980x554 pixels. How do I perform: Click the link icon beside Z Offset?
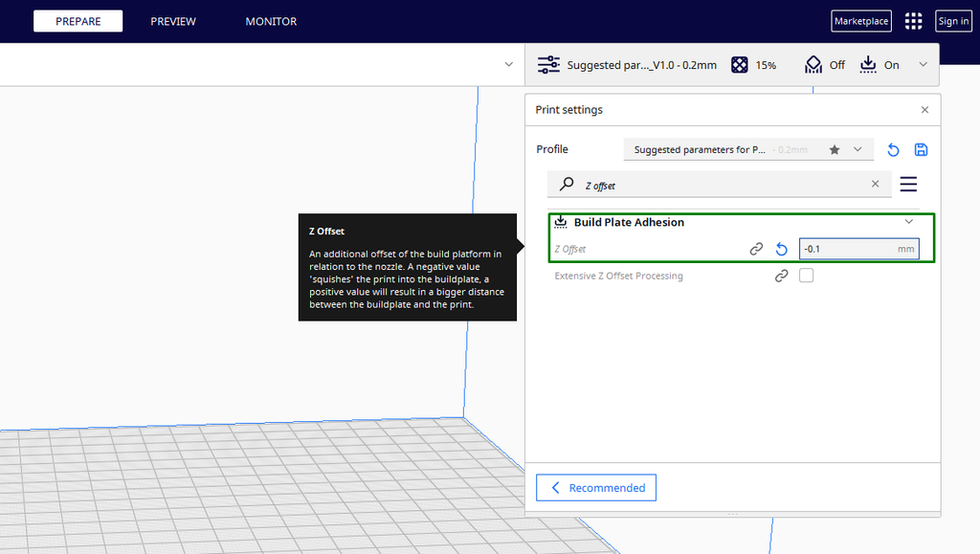[756, 249]
